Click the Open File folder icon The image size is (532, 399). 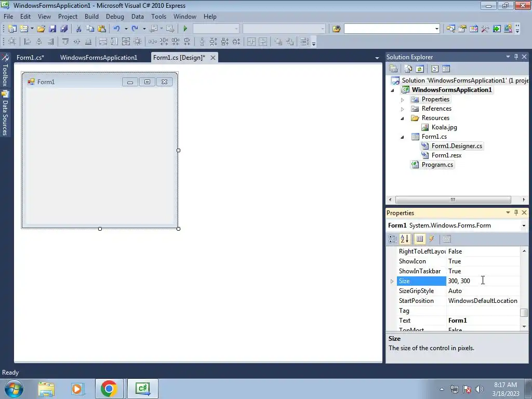pos(41,29)
